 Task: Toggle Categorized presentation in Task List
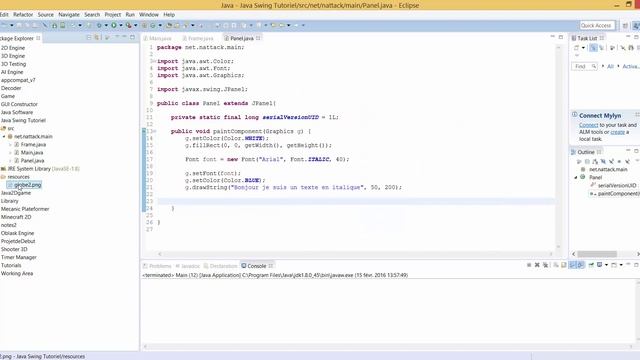point(593,48)
